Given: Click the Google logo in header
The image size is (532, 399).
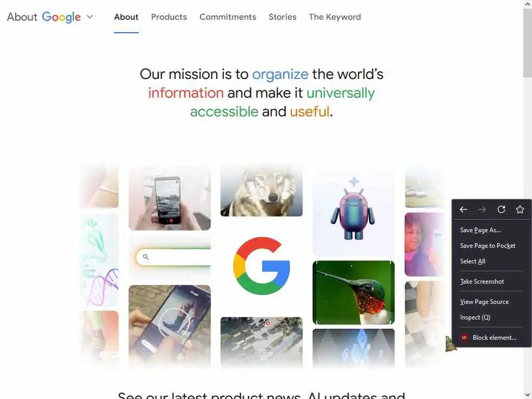Looking at the screenshot, I should coord(61,17).
